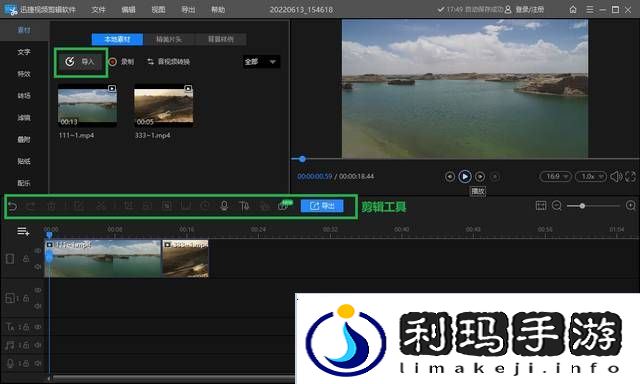Mute the preview volume speaker icon
Screen dimensions: 640x384
tap(616, 177)
